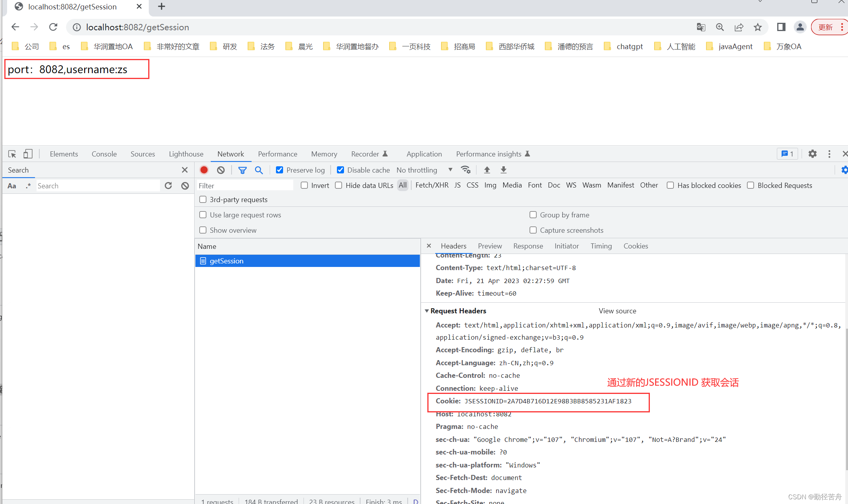848x504 pixels.
Task: Uncheck Disable cache
Action: 340,170
